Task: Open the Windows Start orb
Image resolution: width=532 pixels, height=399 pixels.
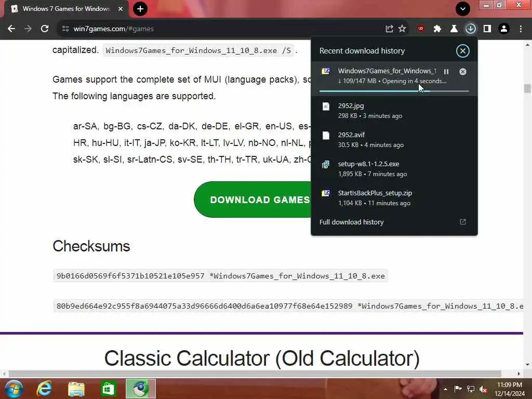Action: (14, 389)
